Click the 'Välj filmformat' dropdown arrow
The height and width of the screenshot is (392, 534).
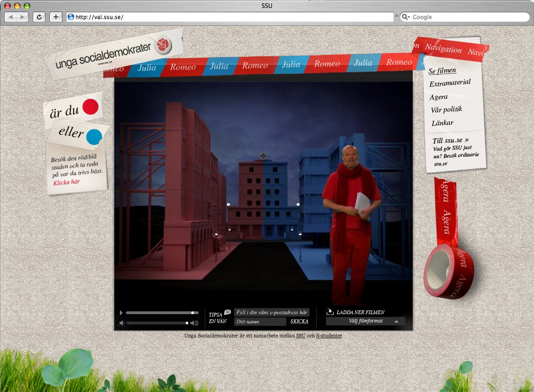coord(396,321)
